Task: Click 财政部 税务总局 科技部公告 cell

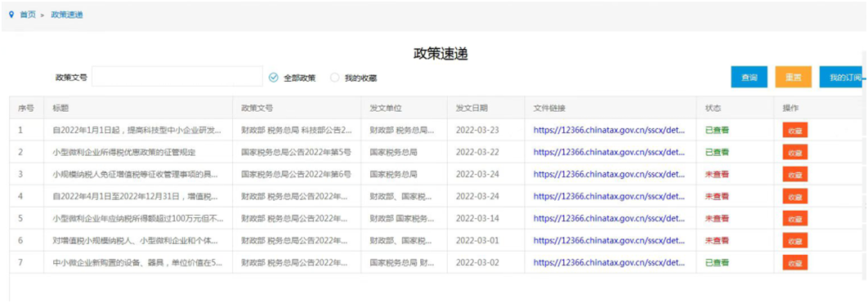Action: (297, 130)
